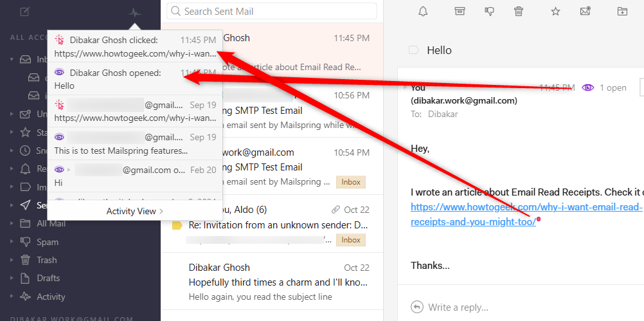Viewport: 644px width, 321px height.
Task: Expand the Trash folder arrow
Action: pos(12,260)
